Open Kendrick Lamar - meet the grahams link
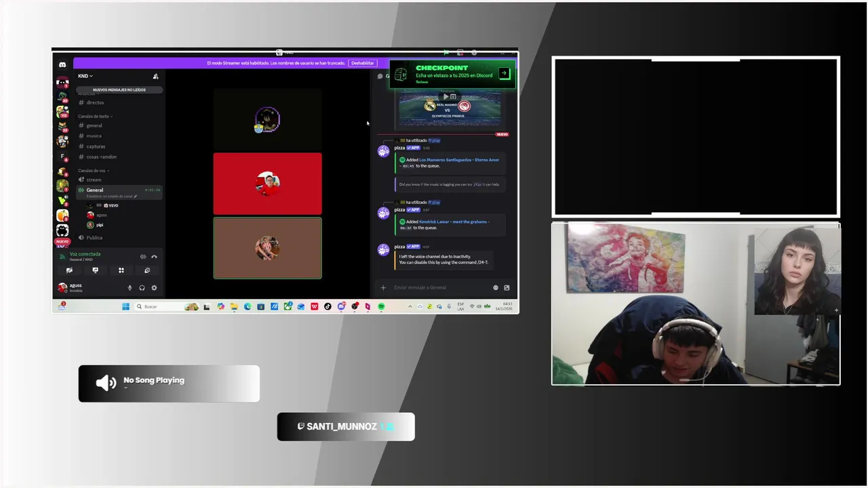 click(x=454, y=222)
